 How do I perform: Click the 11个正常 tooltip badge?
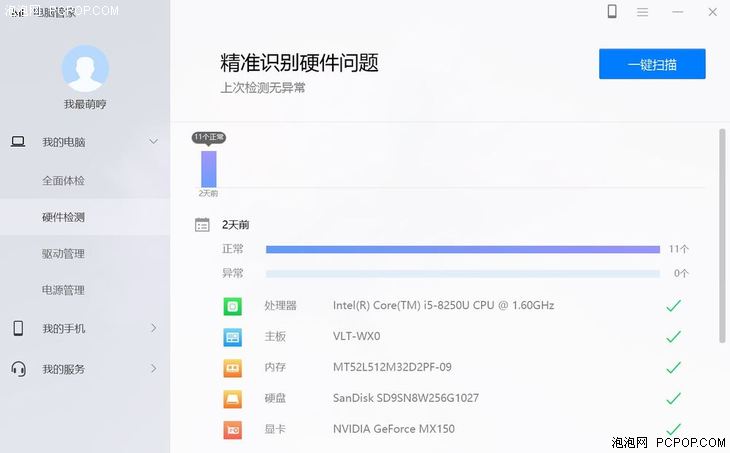coord(209,137)
